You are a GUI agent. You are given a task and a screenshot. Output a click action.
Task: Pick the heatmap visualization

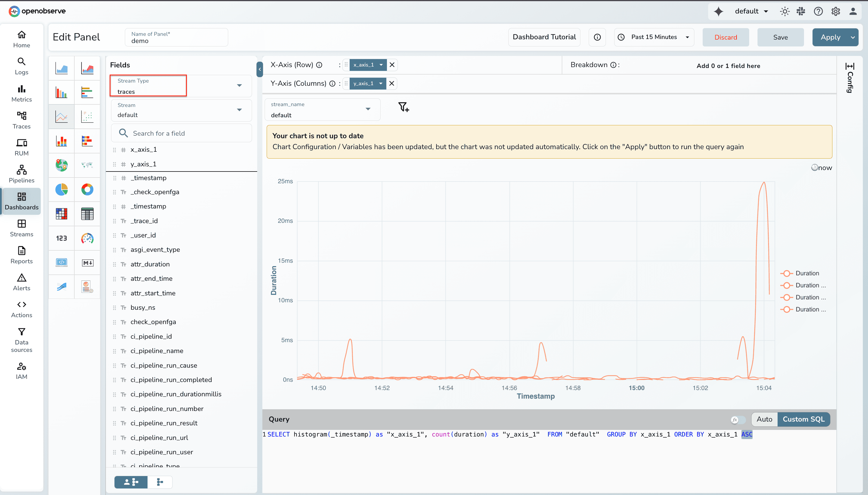[61, 214]
